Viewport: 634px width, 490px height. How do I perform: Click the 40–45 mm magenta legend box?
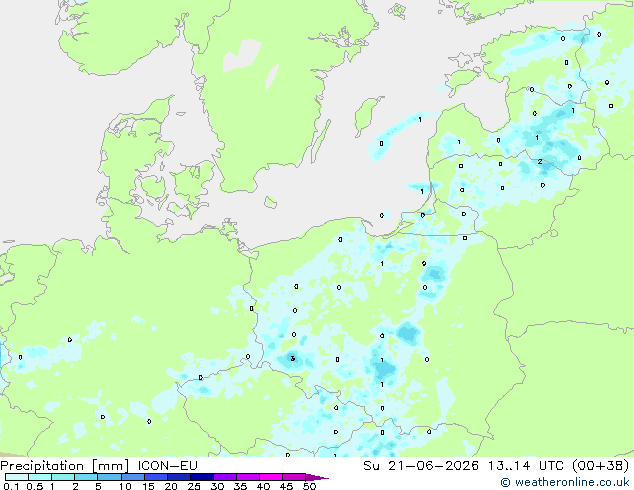point(271,477)
